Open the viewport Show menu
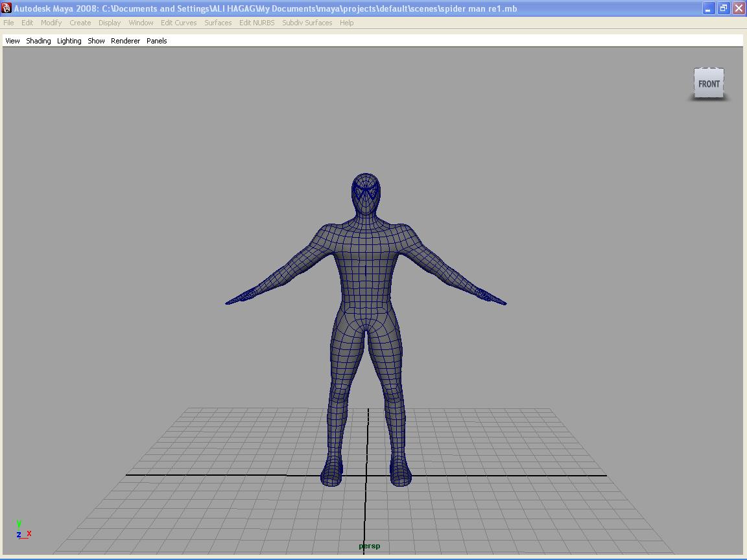The height and width of the screenshot is (560, 747). (x=96, y=41)
